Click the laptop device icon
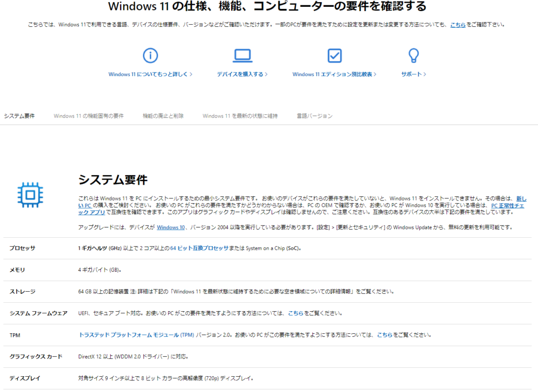Viewport: 538px width, 392px height. click(243, 56)
